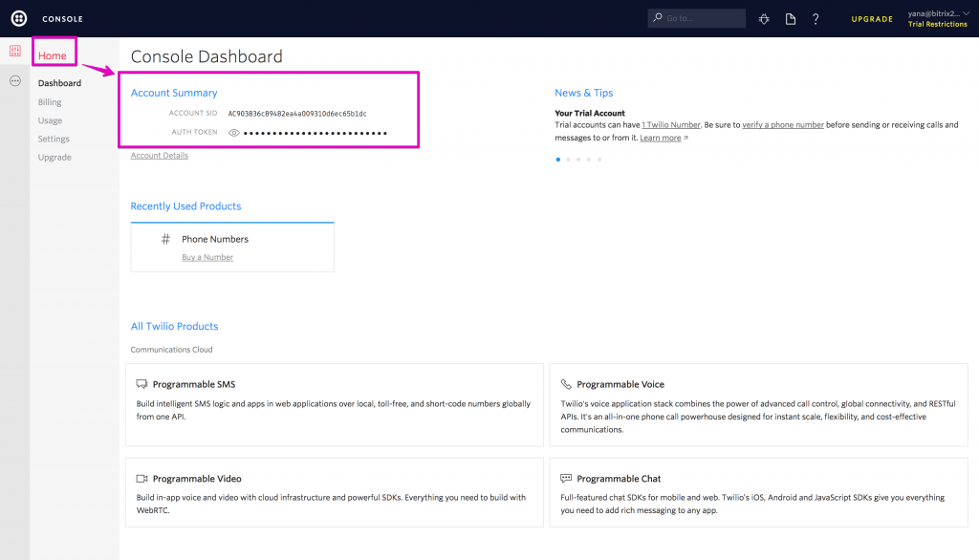979x560 pixels.
Task: Select second News & Tips carousel dot
Action: (x=568, y=160)
